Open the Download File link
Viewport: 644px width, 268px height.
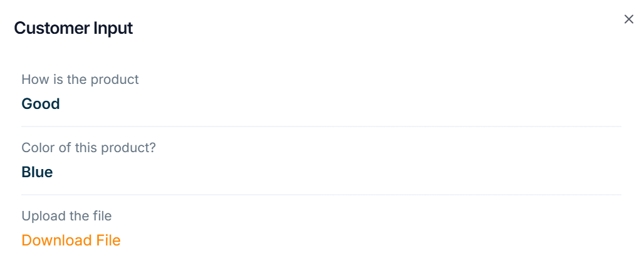click(71, 240)
